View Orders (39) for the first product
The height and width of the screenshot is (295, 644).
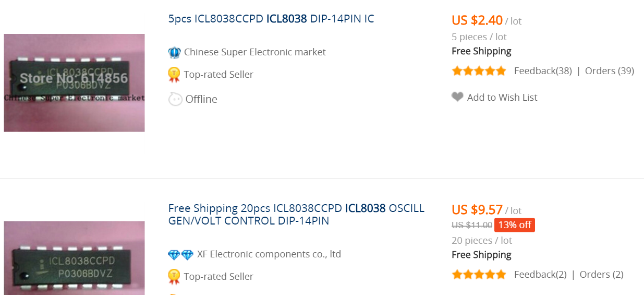coord(609,71)
